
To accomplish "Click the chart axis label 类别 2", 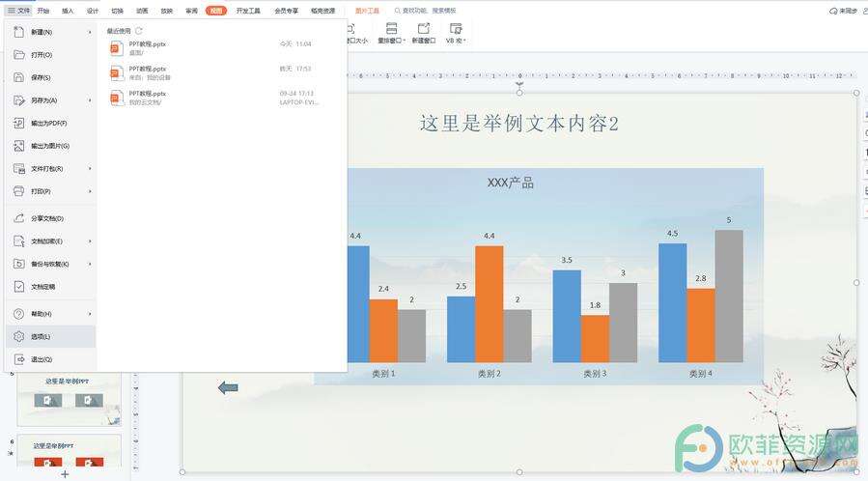I will 490,374.
